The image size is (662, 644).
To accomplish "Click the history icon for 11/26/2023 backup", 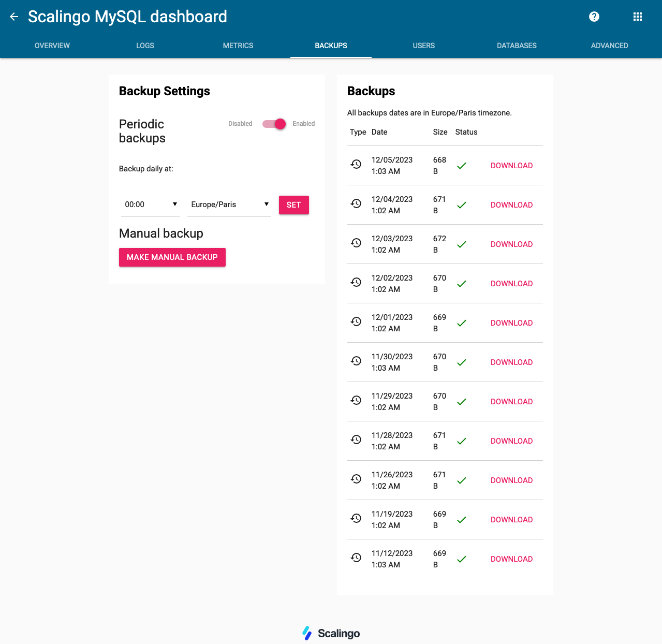I will tap(356, 479).
